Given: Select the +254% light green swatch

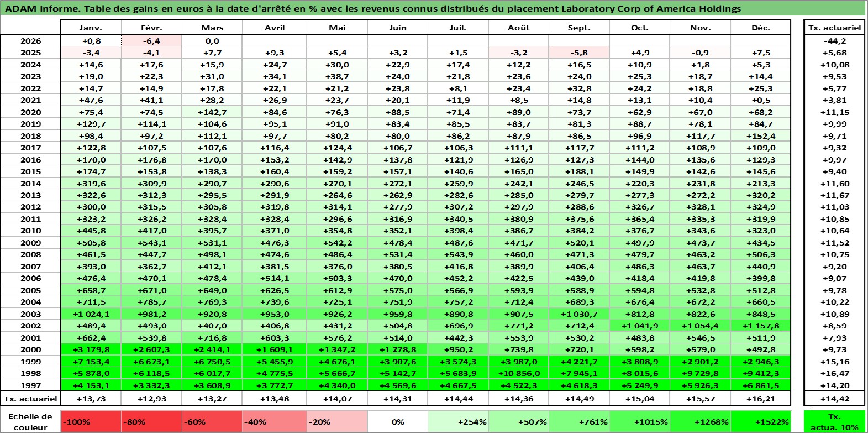Looking at the screenshot, I should [x=458, y=421].
